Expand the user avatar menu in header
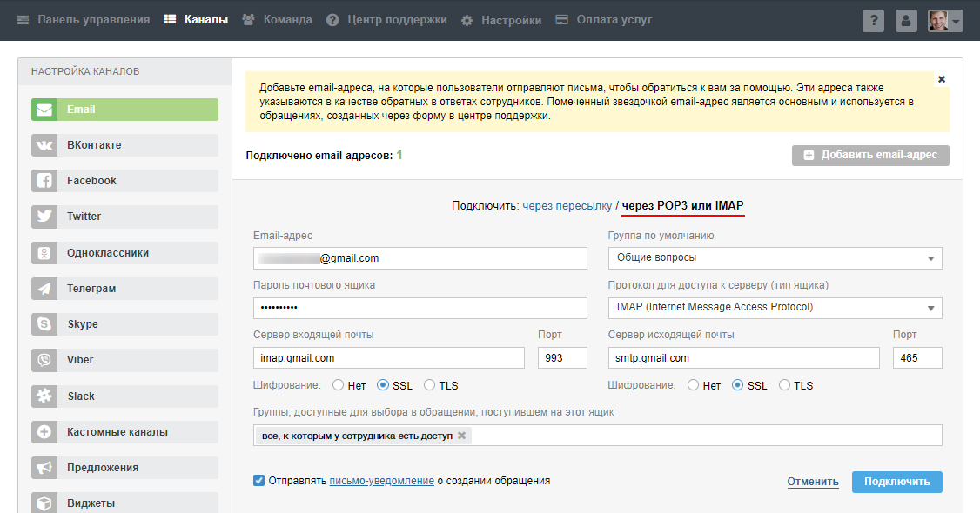Viewport: 980px width, 513px height. pos(944,21)
